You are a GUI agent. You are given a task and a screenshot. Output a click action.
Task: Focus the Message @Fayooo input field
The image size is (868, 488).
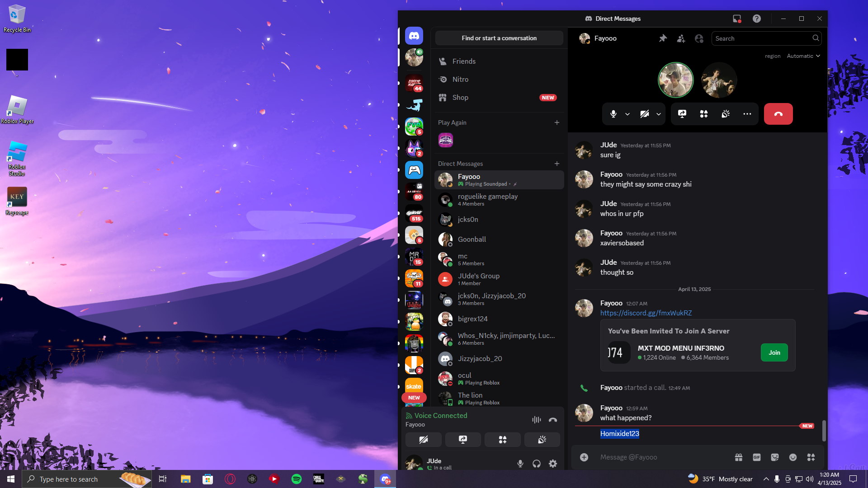(x=662, y=457)
